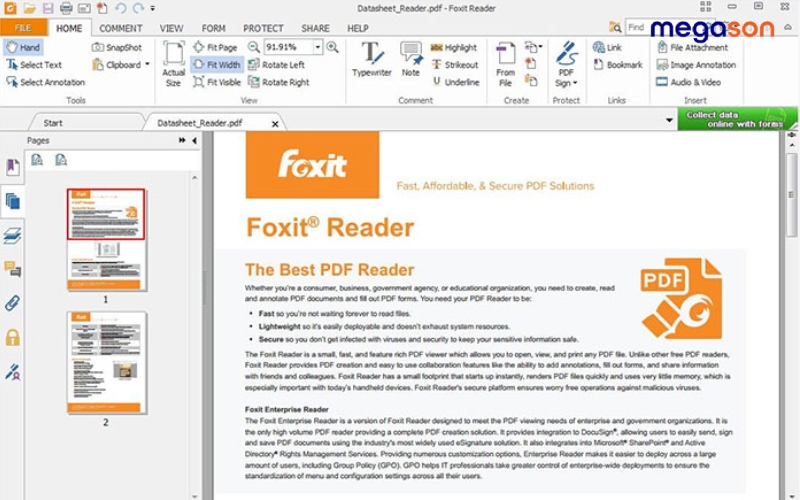Open the FILE menu tab
The image size is (800, 500).
[x=23, y=28]
